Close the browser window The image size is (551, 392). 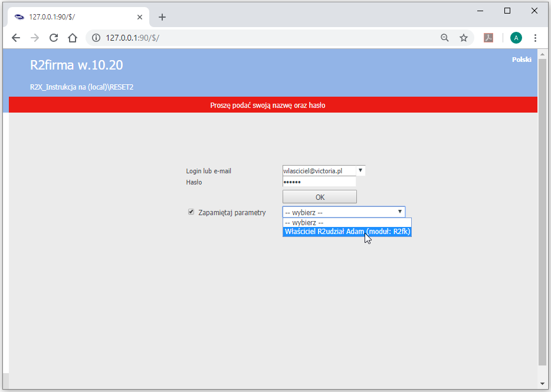coord(534,11)
